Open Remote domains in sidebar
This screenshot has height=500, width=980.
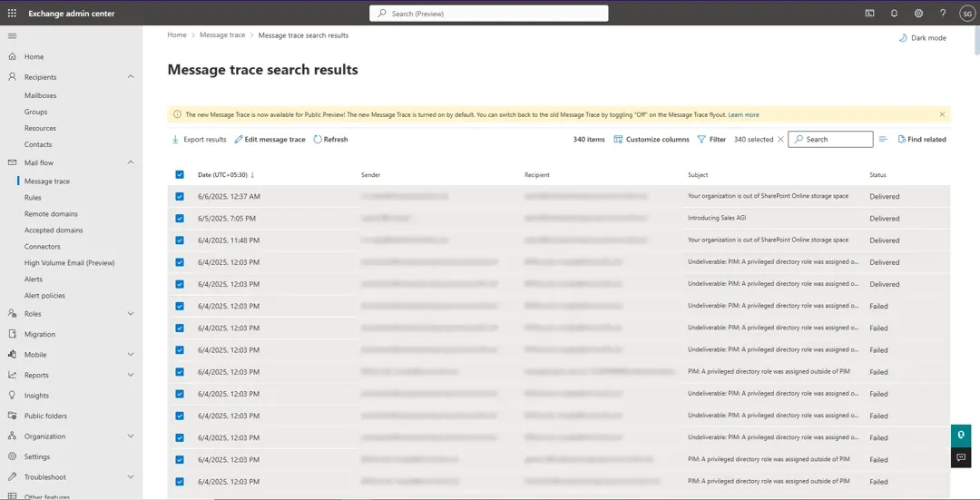pos(51,214)
